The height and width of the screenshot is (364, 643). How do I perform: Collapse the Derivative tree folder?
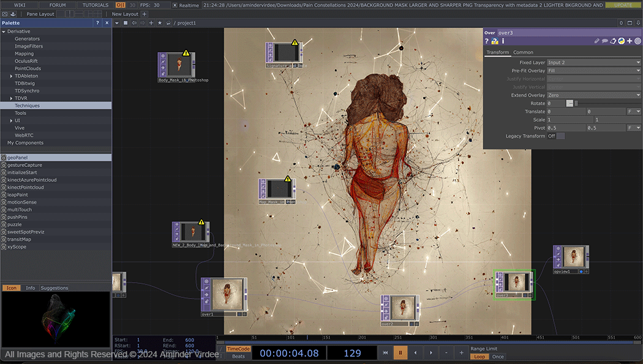tap(4, 32)
